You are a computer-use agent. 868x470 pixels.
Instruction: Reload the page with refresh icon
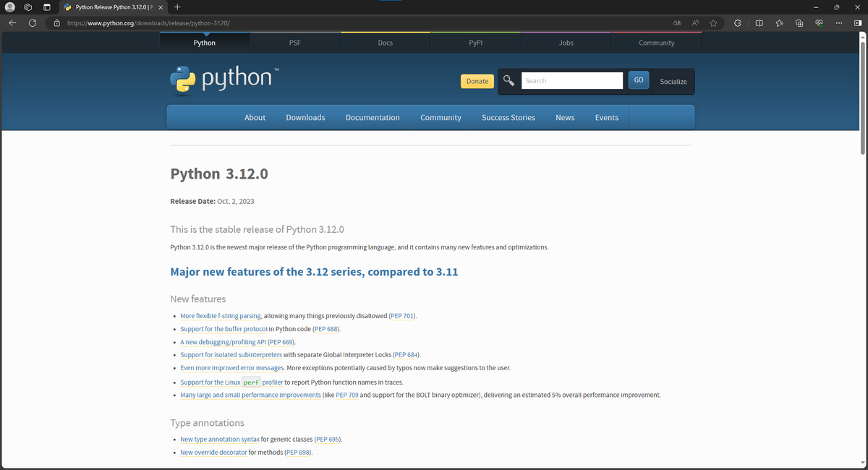pyautogui.click(x=33, y=23)
